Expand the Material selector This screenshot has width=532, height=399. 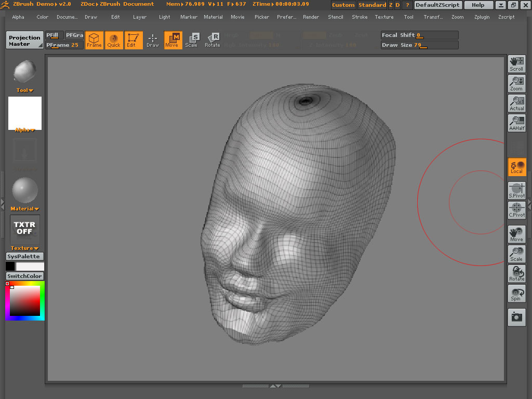pos(24,208)
